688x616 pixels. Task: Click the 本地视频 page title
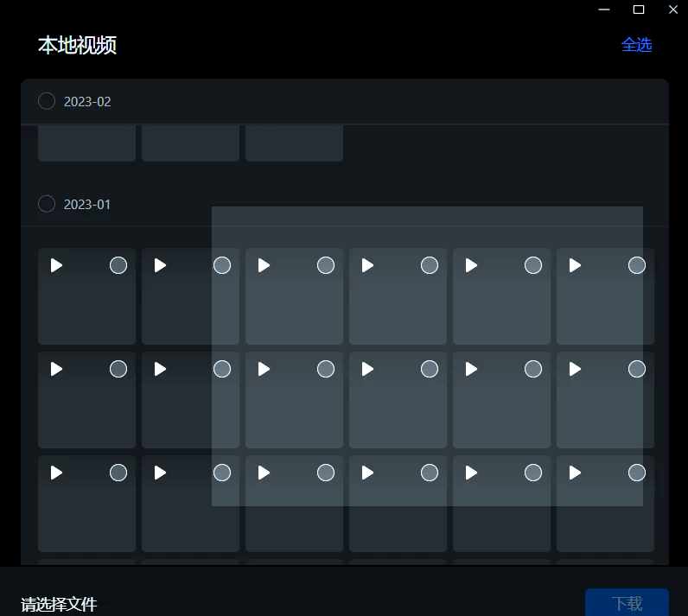[x=77, y=45]
